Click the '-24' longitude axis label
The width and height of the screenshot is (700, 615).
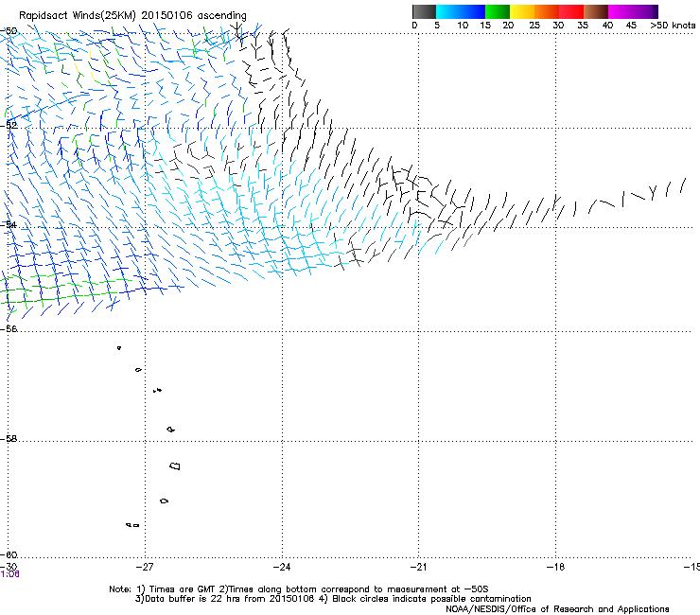pos(282,567)
